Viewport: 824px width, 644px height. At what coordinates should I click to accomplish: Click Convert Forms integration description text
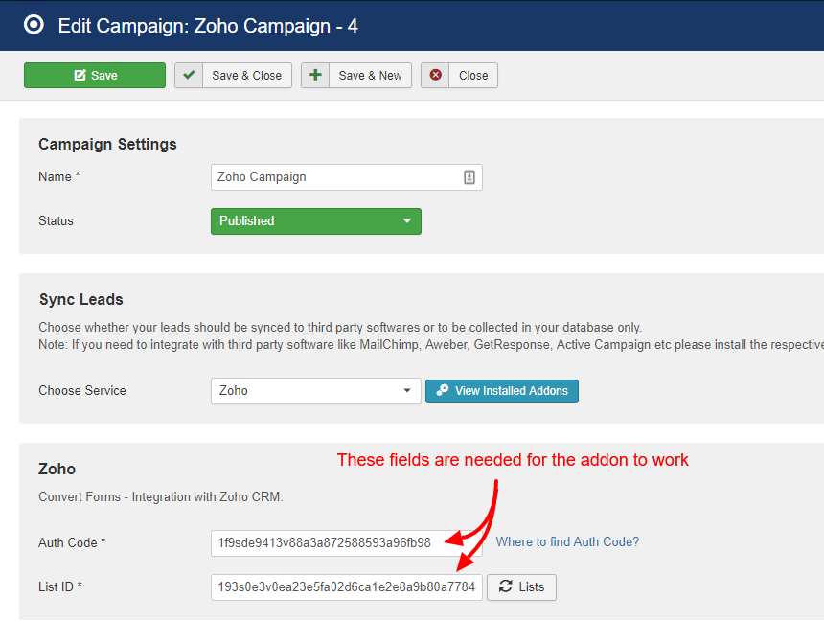(161, 496)
